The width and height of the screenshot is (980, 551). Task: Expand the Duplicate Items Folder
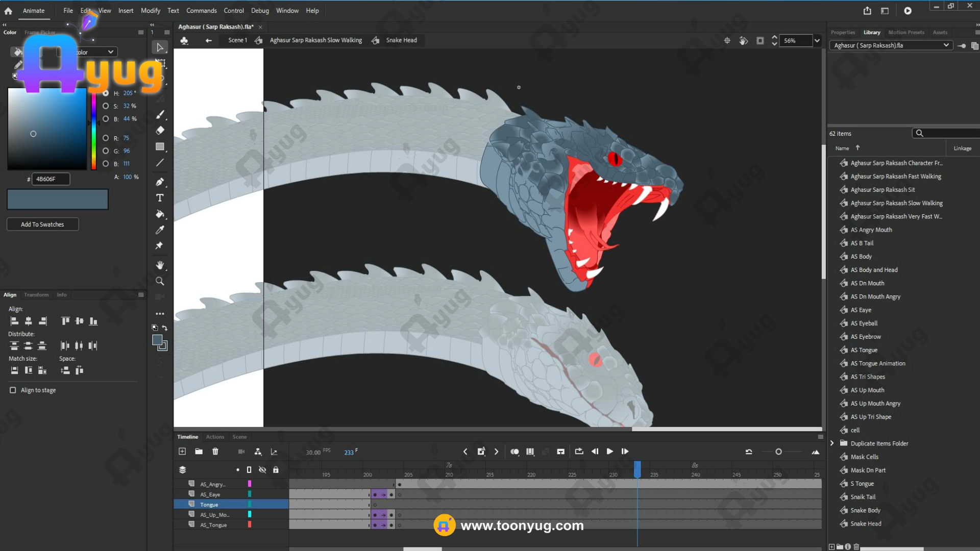[x=832, y=443]
